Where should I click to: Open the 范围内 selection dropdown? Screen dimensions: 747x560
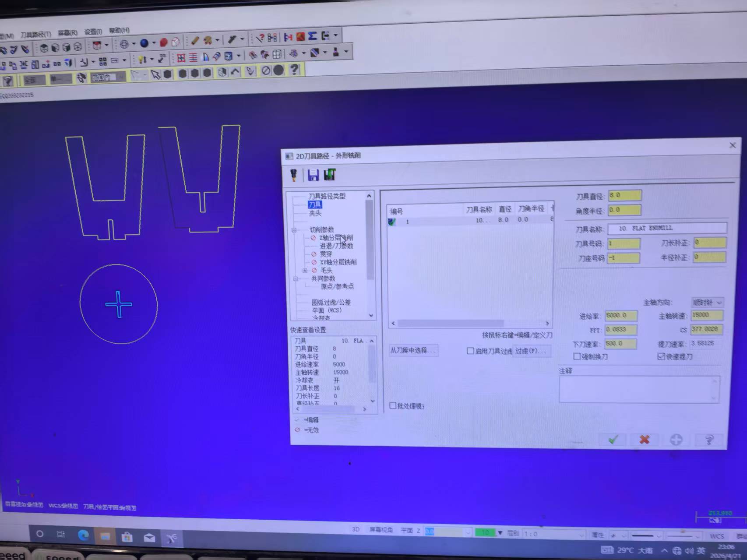[x=108, y=77]
